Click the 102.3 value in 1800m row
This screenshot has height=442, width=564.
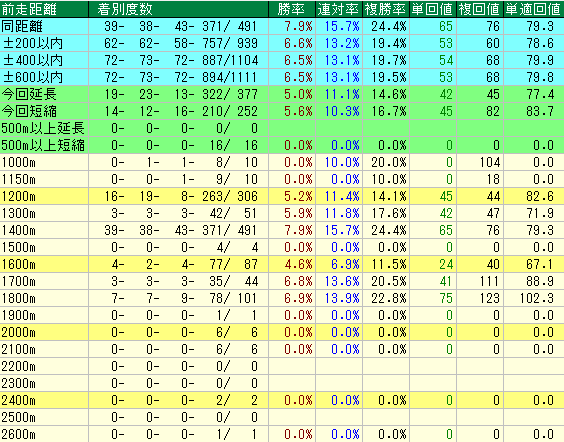coord(536,299)
